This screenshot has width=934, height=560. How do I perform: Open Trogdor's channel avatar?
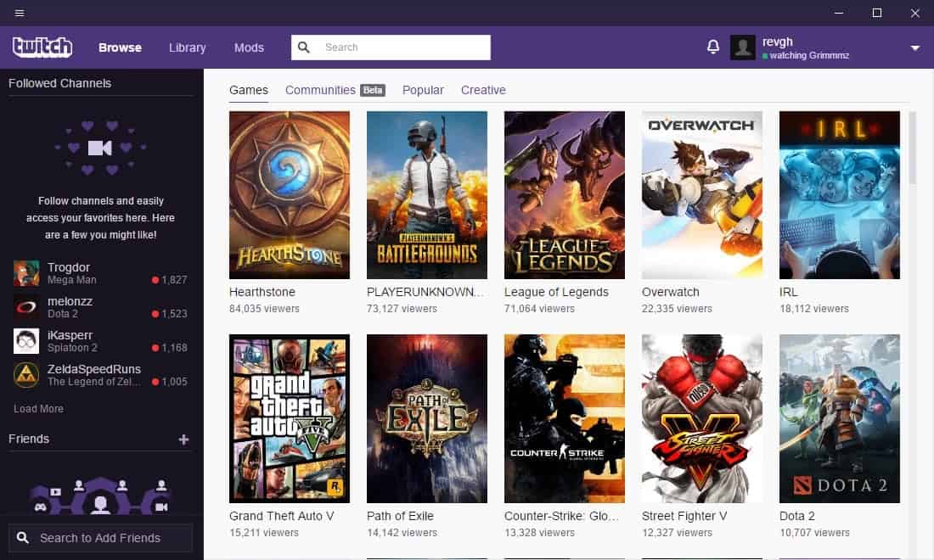[25, 273]
